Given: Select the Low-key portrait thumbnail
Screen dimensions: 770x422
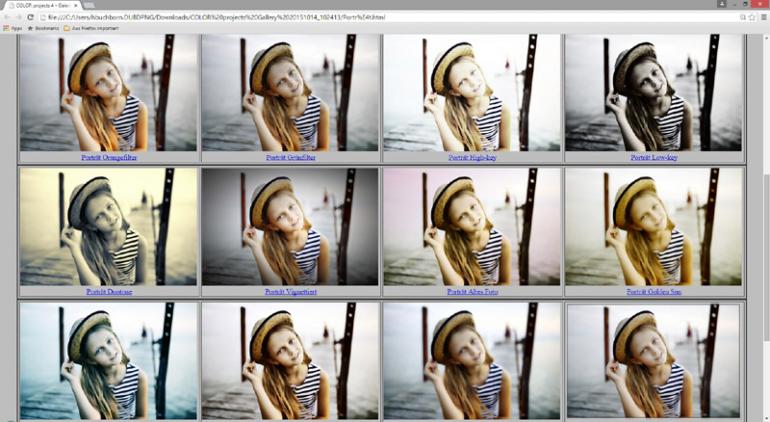Looking at the screenshot, I should tap(654, 92).
